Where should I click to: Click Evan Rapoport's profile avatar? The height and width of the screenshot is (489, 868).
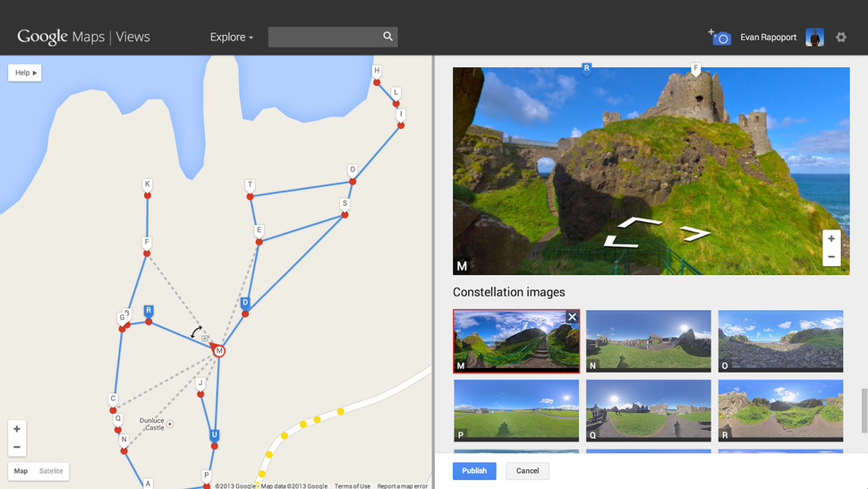click(x=814, y=38)
